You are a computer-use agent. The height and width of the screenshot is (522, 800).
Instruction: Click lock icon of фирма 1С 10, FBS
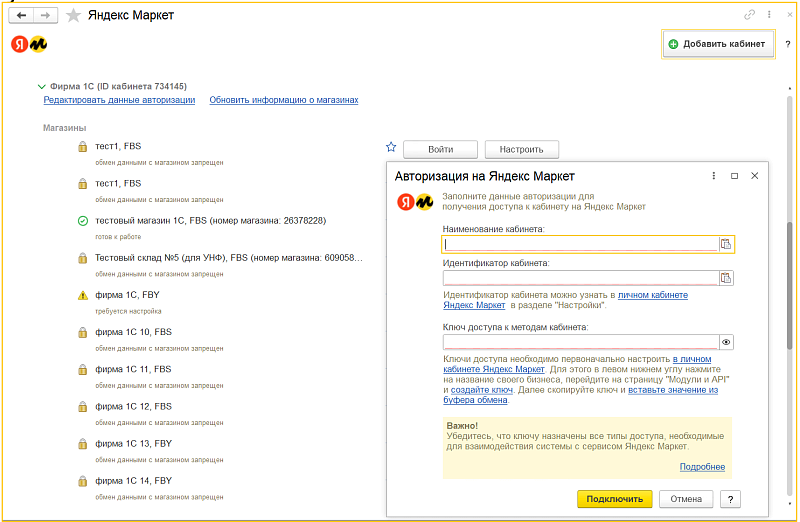83,333
